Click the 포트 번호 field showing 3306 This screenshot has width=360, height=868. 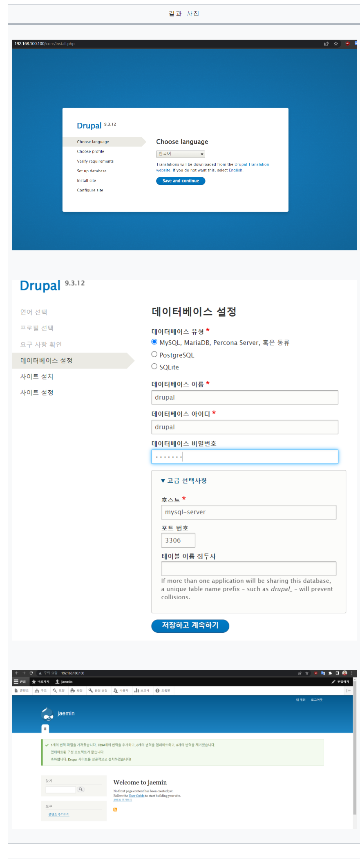tap(178, 540)
